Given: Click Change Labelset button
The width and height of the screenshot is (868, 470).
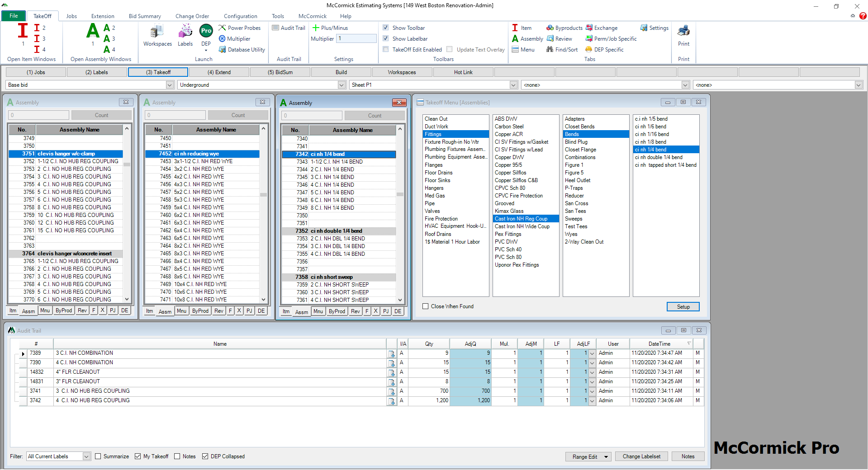Looking at the screenshot, I should (x=641, y=456).
